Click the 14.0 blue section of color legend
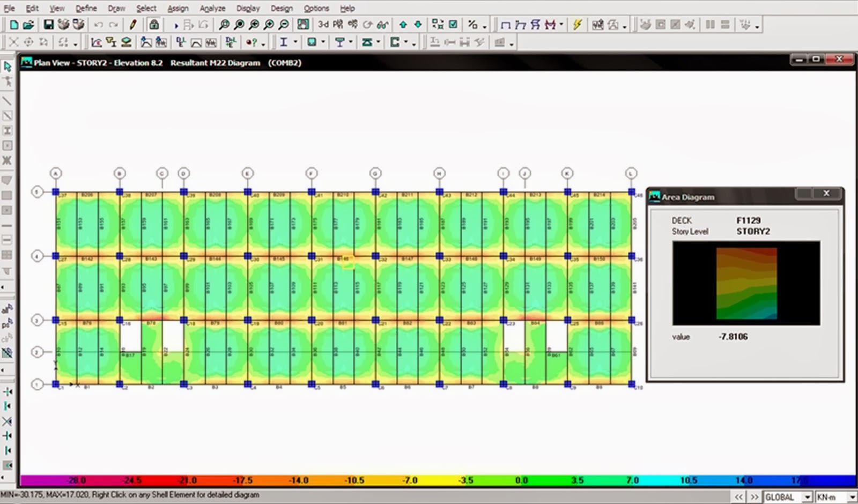858x504 pixels. [x=744, y=480]
